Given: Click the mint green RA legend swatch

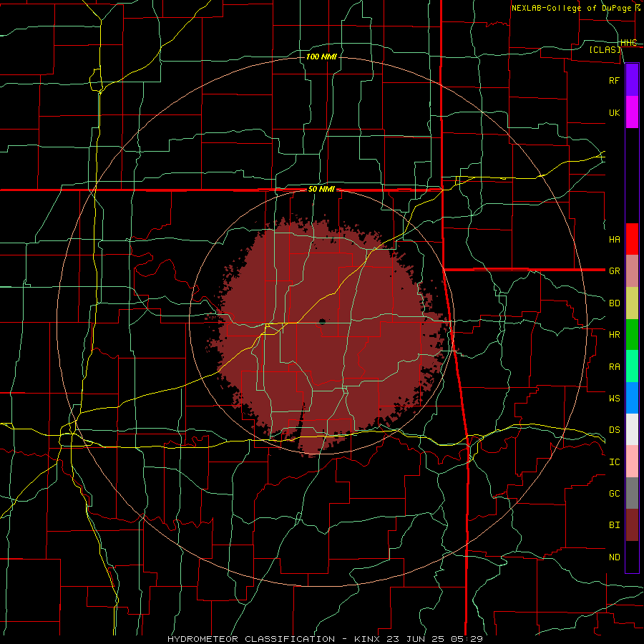Looking at the screenshot, I should 632,366.
